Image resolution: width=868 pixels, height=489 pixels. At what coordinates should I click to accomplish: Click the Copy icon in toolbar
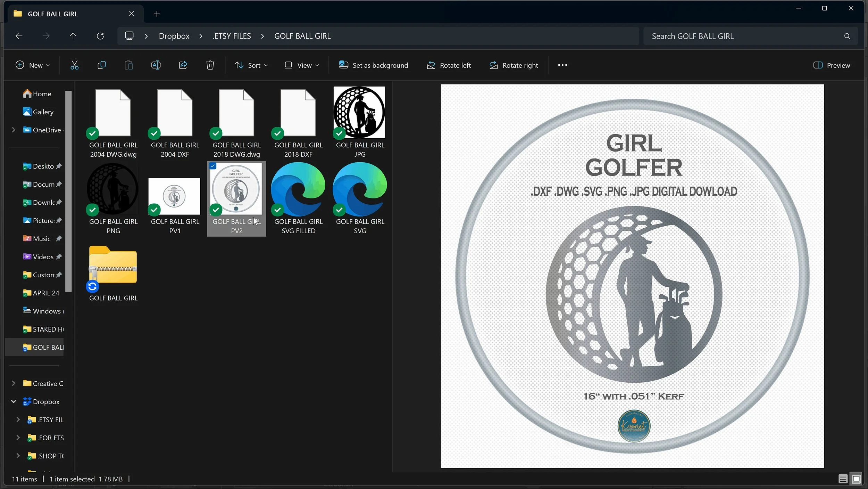[x=101, y=65]
